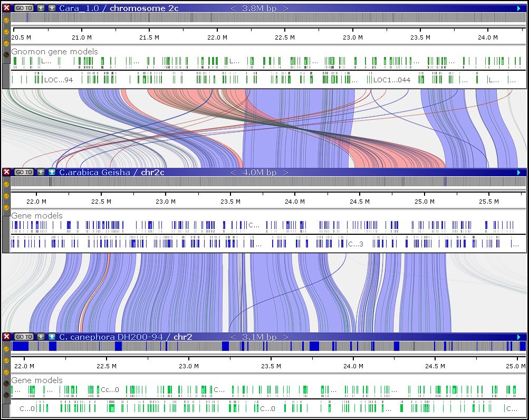The height and width of the screenshot is (420, 529).
Task: Toggle yellow track dot beside Geisha ruler
Action: pyautogui.click(x=6, y=196)
